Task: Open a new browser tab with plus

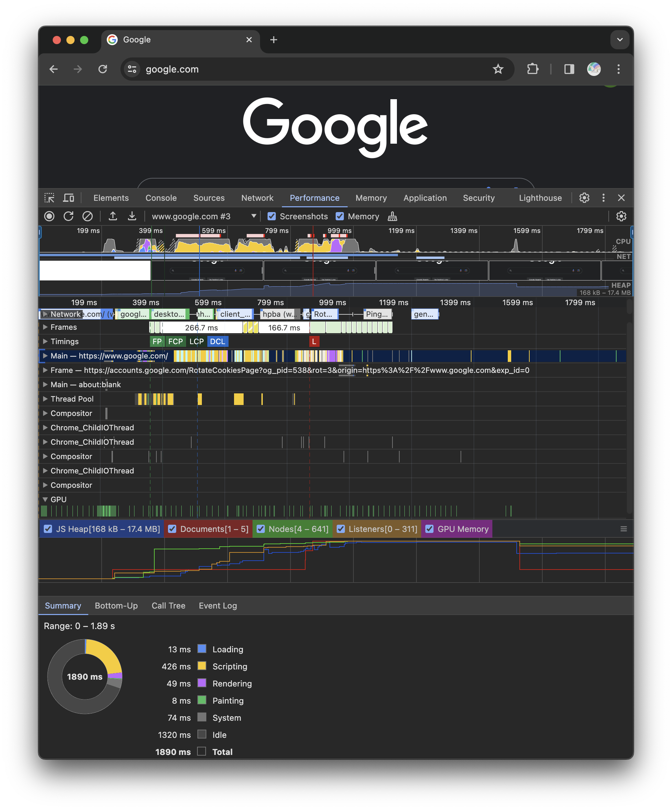Action: click(273, 40)
